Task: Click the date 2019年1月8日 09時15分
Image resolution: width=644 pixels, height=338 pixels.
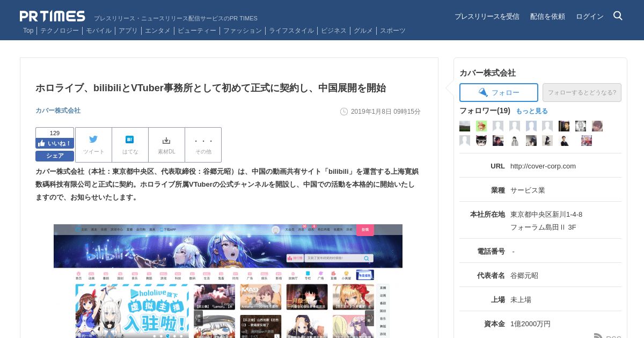Action: [x=386, y=112]
